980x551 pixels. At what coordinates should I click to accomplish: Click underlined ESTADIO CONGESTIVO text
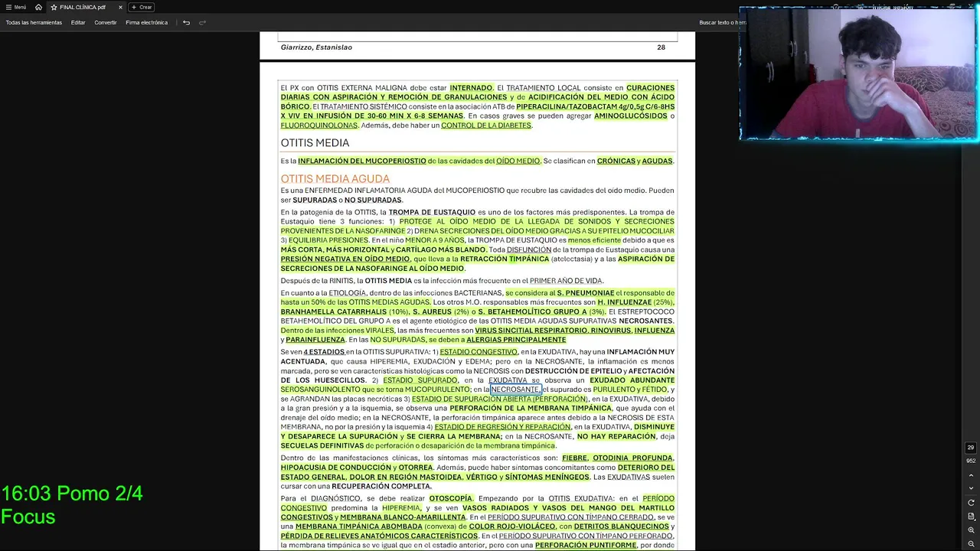pyautogui.click(x=479, y=352)
